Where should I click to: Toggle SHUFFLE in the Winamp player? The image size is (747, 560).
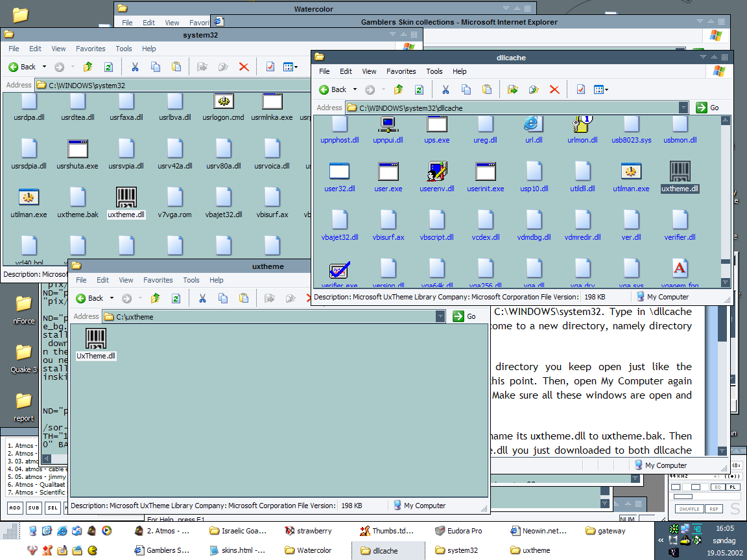click(x=689, y=509)
